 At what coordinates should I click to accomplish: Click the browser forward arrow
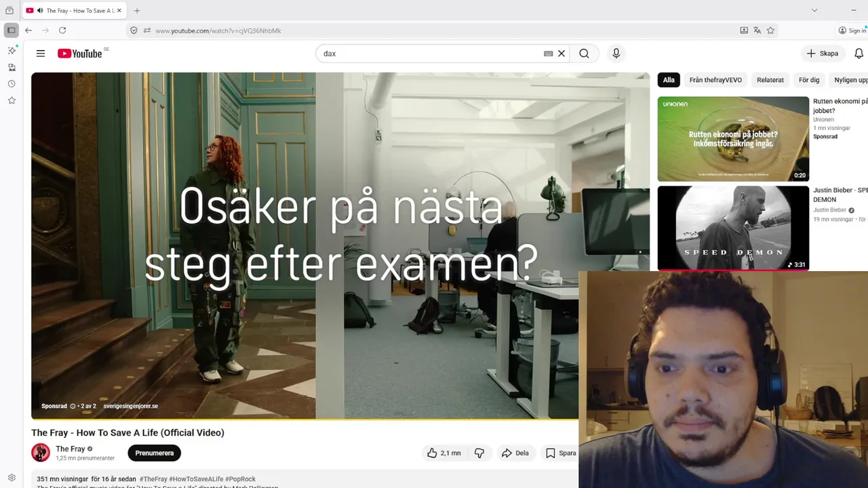45,30
